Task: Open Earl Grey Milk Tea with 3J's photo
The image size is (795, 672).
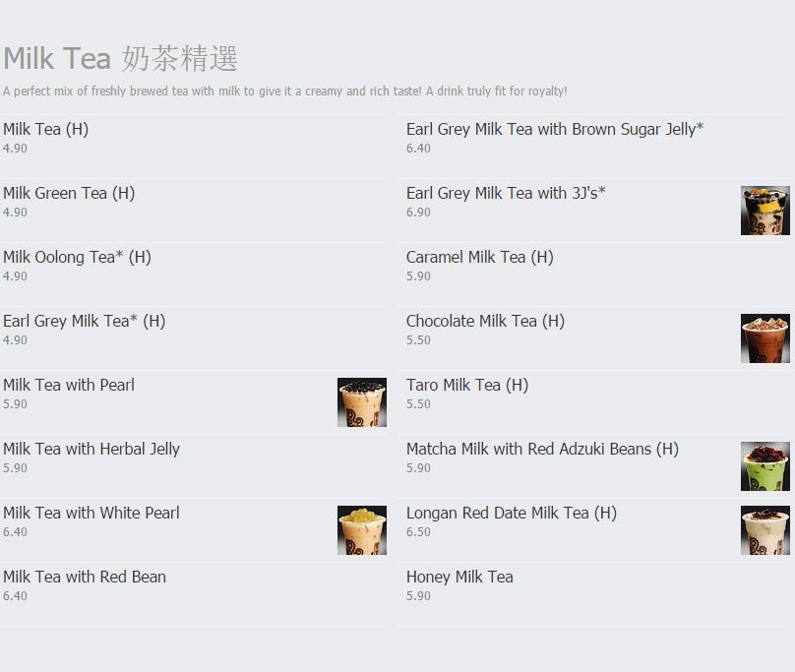Action: [764, 211]
